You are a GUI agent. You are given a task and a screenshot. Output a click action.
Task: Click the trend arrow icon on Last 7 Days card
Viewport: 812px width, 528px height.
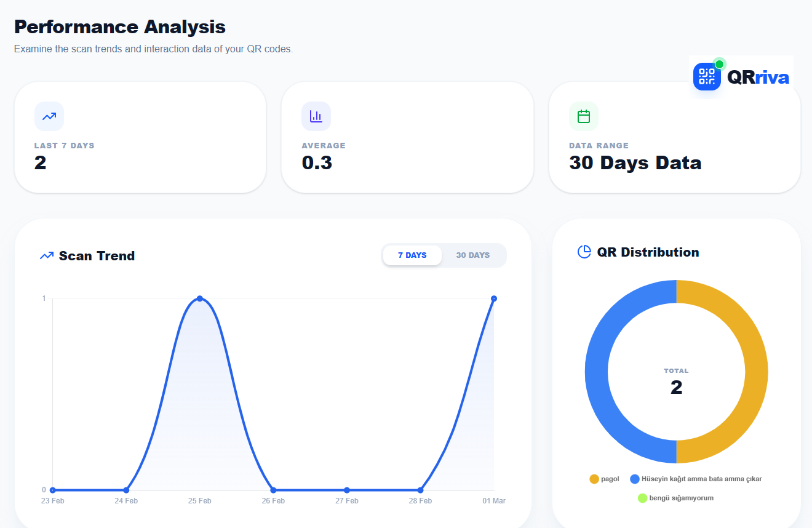(x=49, y=116)
